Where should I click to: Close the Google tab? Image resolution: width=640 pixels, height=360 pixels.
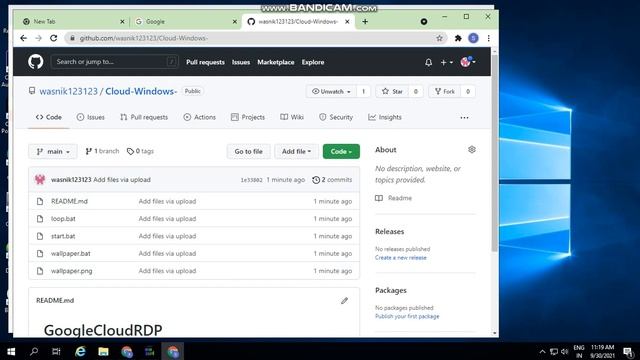pyautogui.click(x=235, y=22)
